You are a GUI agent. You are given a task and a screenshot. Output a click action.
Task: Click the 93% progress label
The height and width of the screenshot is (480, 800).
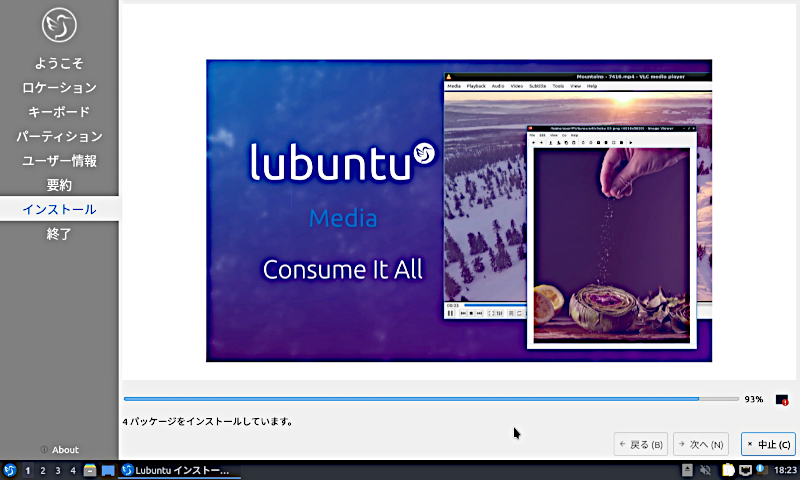click(x=754, y=399)
